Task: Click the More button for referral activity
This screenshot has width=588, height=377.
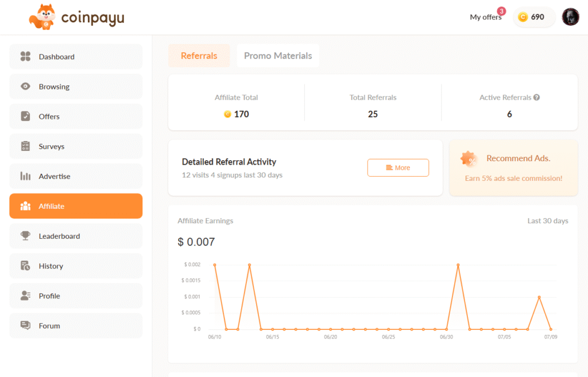Action: (398, 168)
